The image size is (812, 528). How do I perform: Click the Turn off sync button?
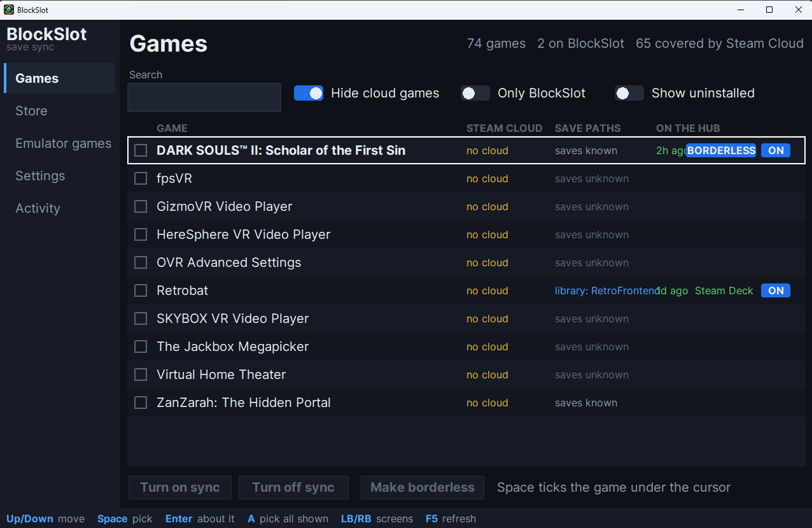pos(293,487)
